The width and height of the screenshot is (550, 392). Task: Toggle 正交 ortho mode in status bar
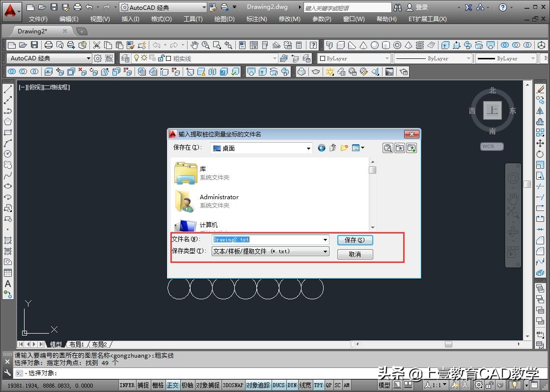coord(172,385)
